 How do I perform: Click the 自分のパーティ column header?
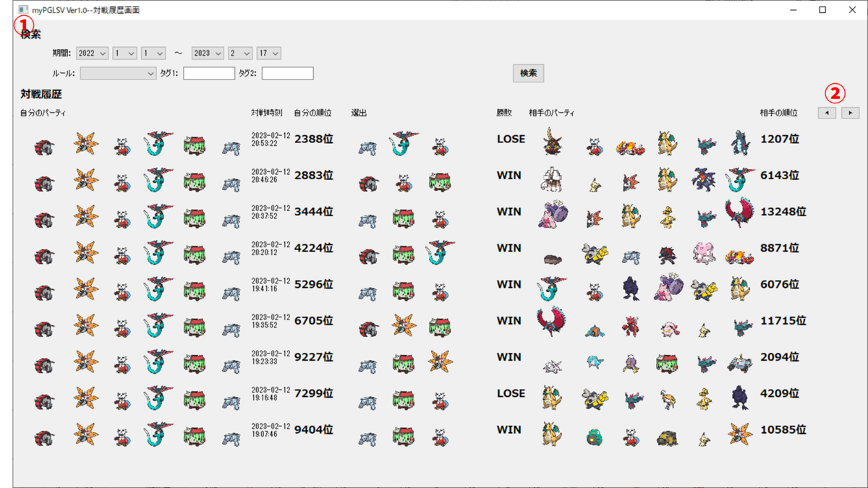[43, 113]
